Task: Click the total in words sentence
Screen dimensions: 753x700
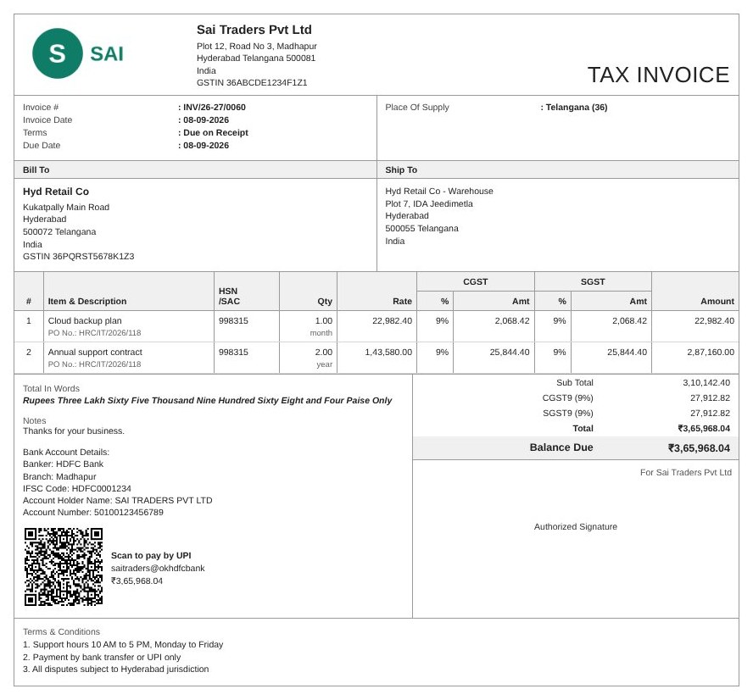Action: pos(207,400)
